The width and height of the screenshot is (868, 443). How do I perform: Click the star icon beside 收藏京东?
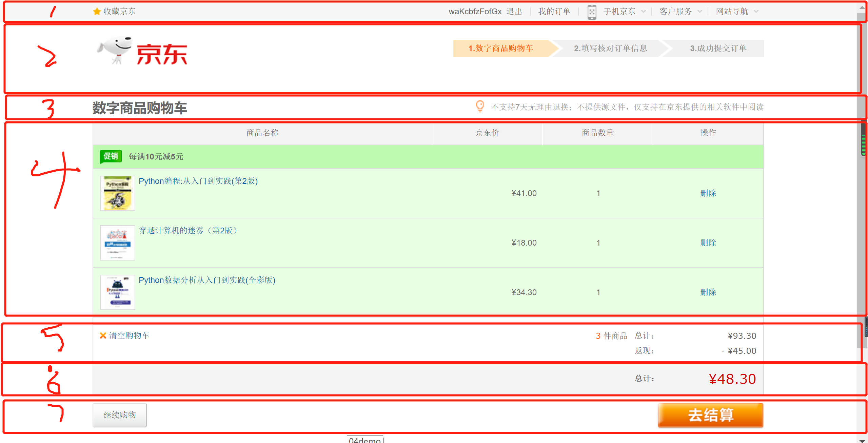(x=97, y=12)
